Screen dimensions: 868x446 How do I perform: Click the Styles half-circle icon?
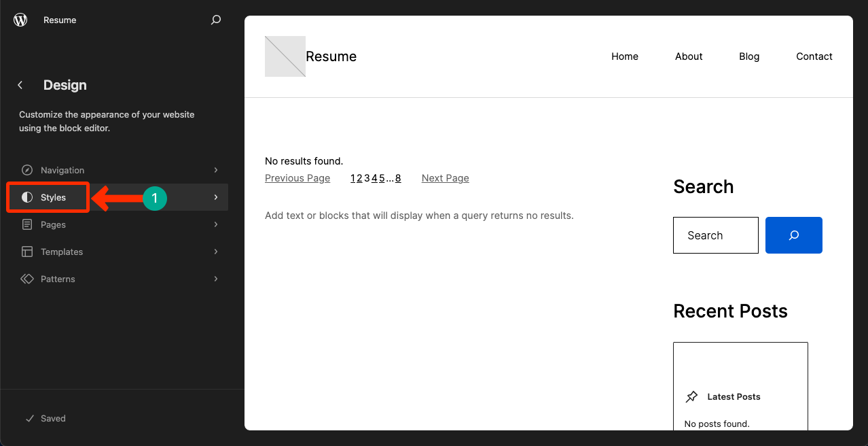click(x=27, y=197)
